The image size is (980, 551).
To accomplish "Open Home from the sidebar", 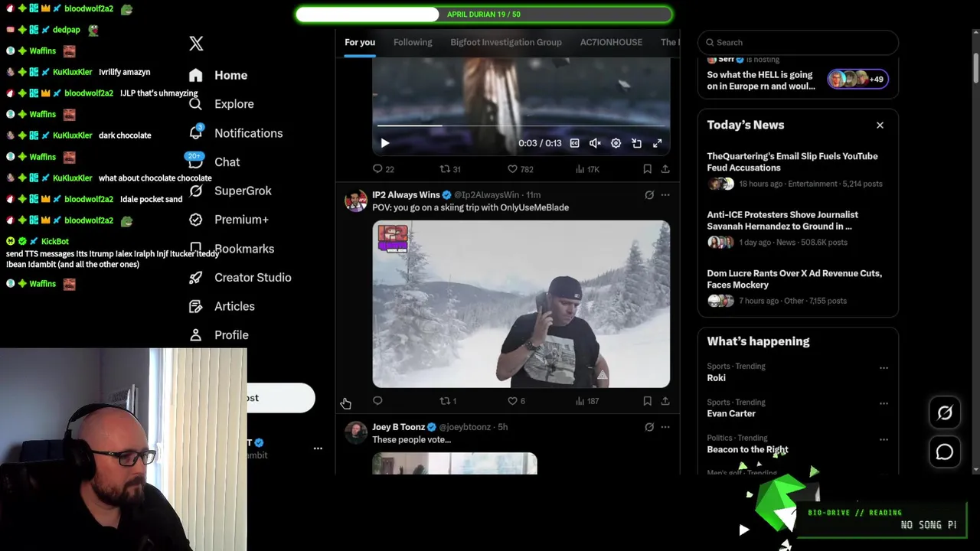I will pyautogui.click(x=219, y=75).
